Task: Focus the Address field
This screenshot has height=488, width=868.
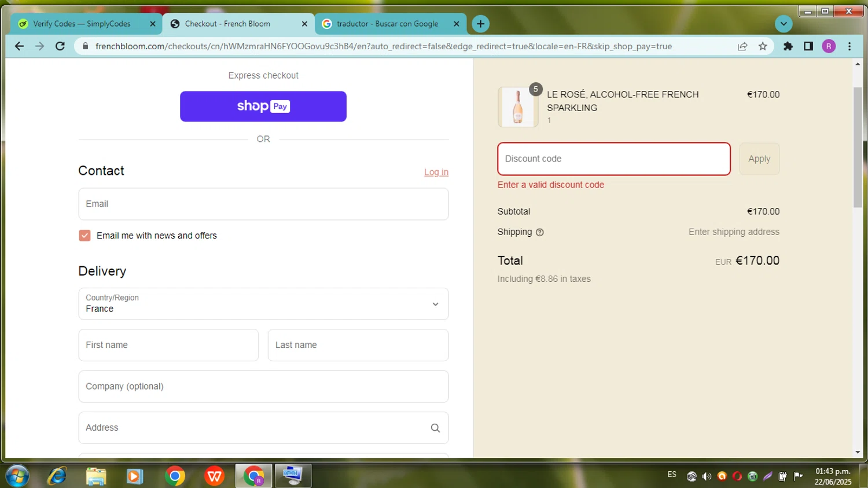Action: [x=263, y=428]
